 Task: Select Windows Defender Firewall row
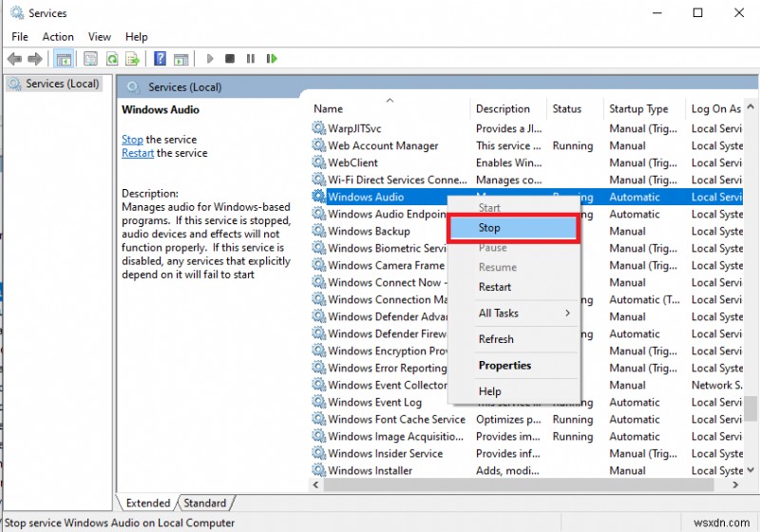tap(526, 333)
